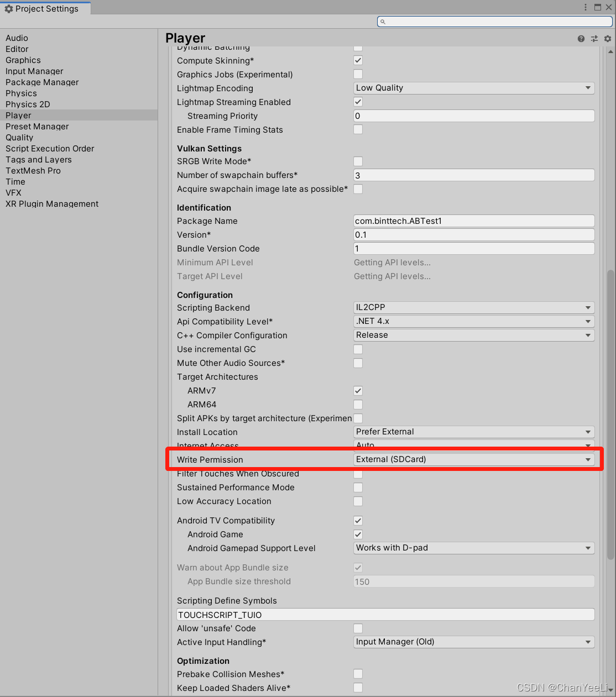616x697 pixels.
Task: Open the Lightmap Encoding dropdown
Action: click(x=474, y=88)
